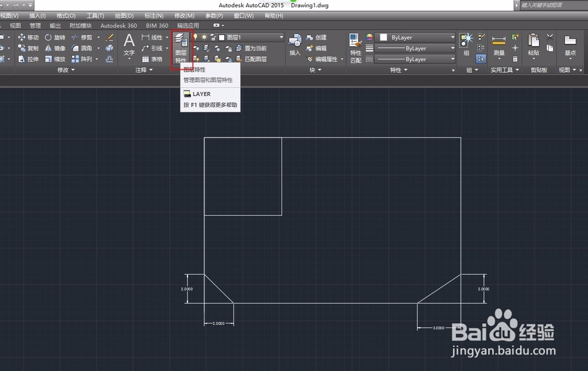Click the Cut scissors icon in clipboard
The height and width of the screenshot is (371, 588).
[550, 37]
